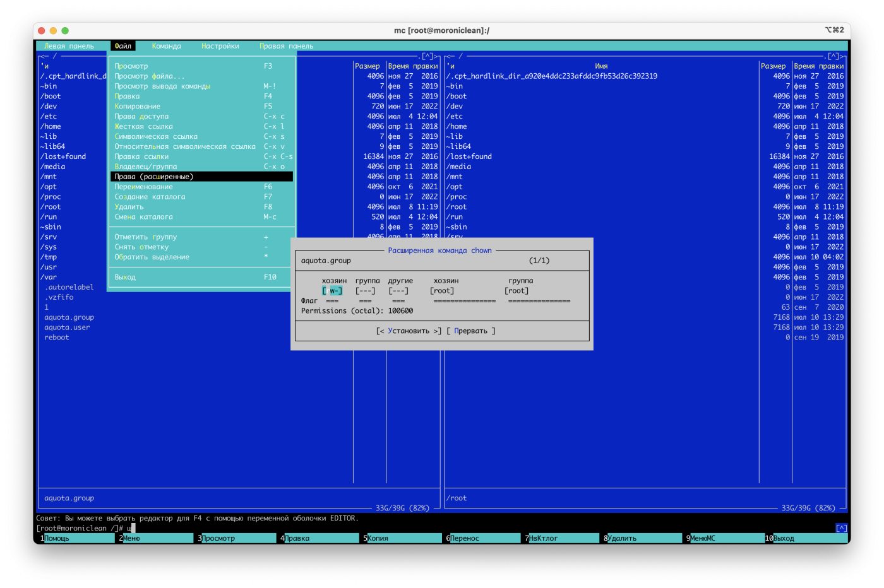Choose Права доступа menu entry

coord(202,117)
